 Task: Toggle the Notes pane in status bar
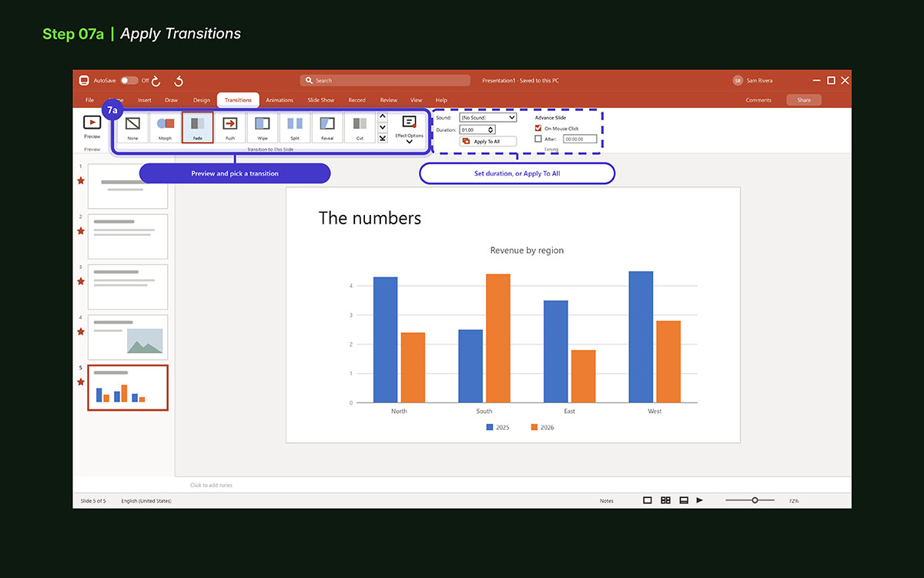click(607, 501)
